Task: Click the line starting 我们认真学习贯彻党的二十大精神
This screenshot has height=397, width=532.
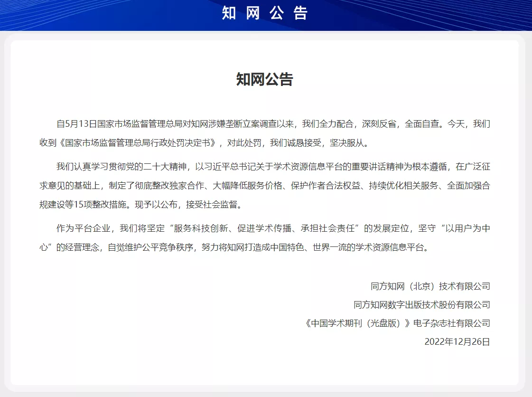Action: pyautogui.click(x=273, y=167)
